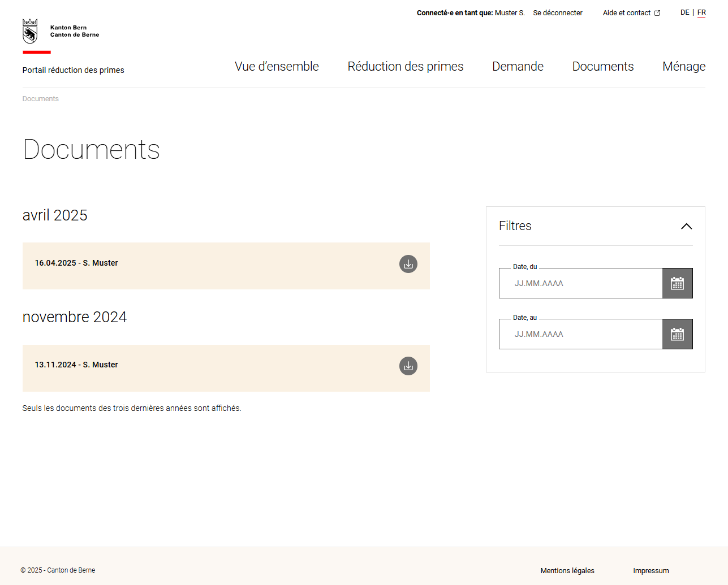Click external link icon beside Aide et contact
This screenshot has width=728, height=585.
657,13
